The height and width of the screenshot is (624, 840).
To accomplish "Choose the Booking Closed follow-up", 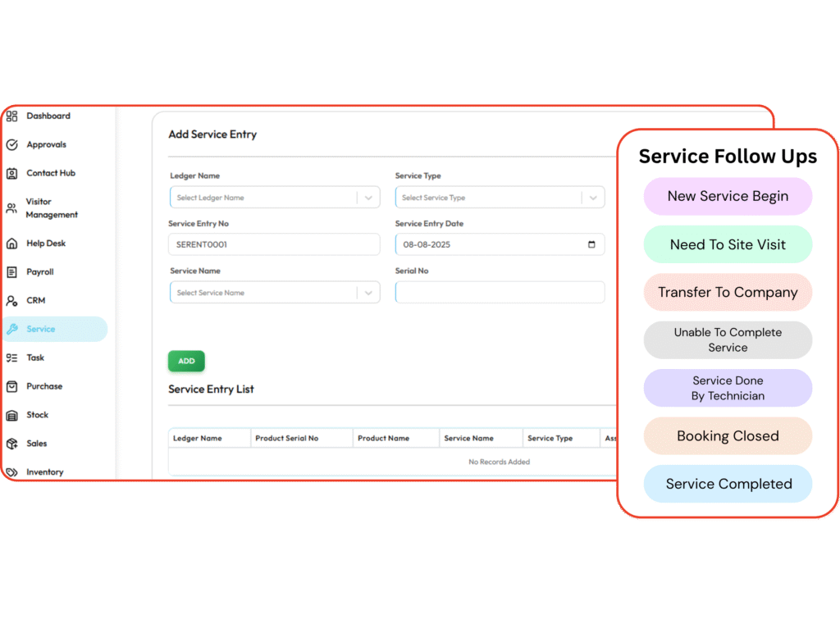I will (x=728, y=436).
